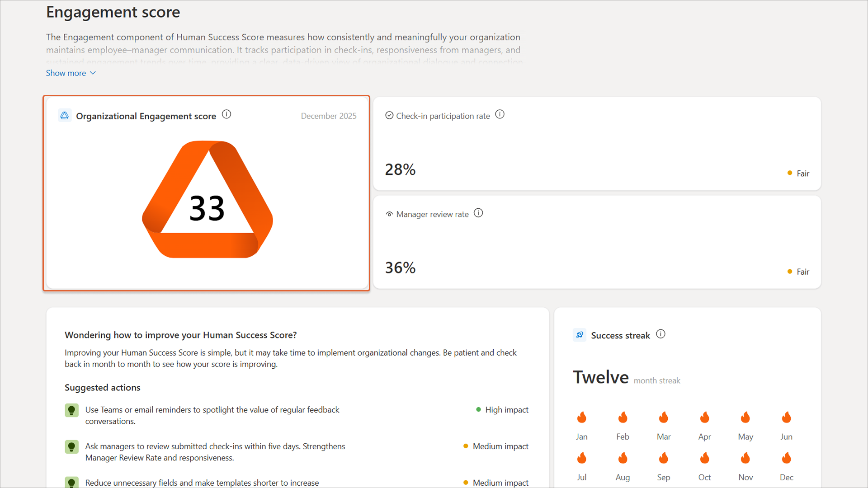This screenshot has width=868, height=488.
Task: Click the December 2025 date label
Action: tap(329, 116)
